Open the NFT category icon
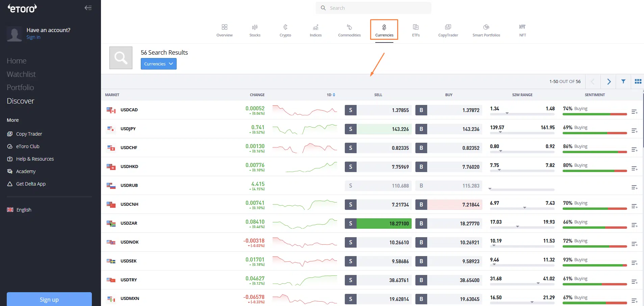The width and height of the screenshot is (644, 306). click(x=522, y=27)
